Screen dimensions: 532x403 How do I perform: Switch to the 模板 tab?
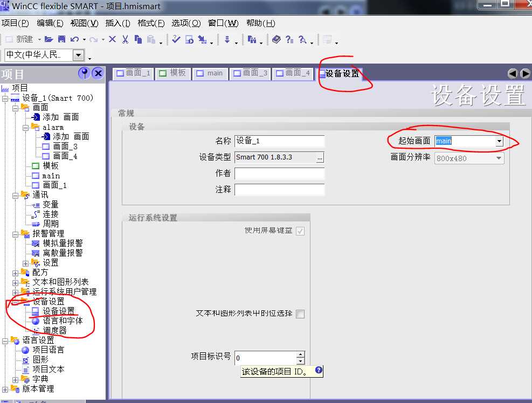(172, 73)
